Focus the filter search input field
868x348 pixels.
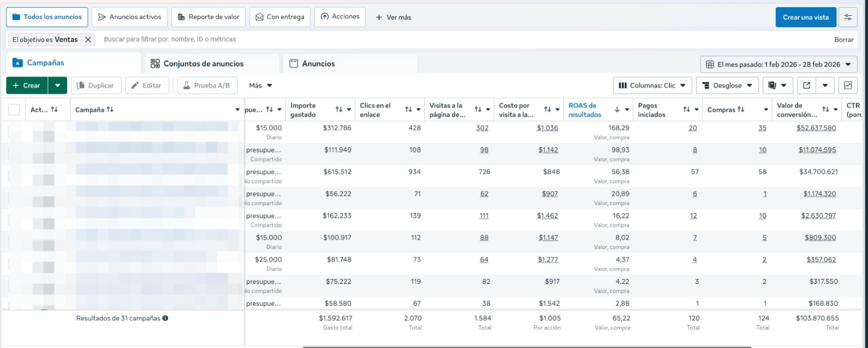(x=434, y=39)
